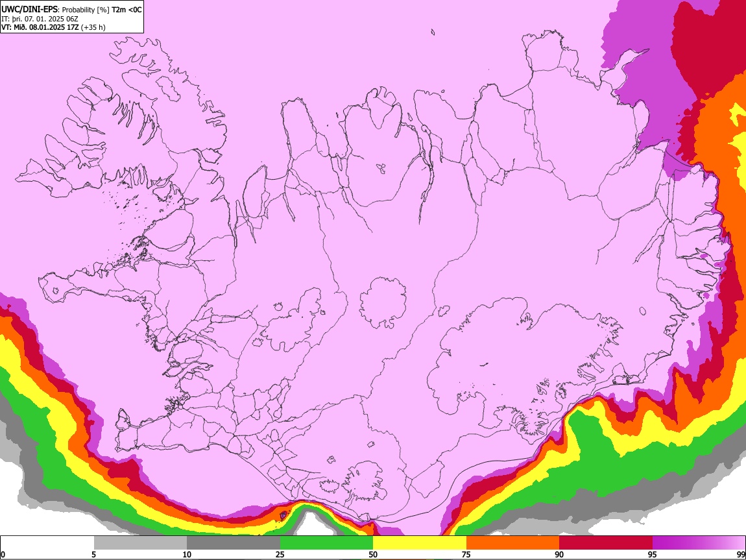This screenshot has height=560, width=746.
Task: Click the legend label '99'
Action: [x=741, y=554]
